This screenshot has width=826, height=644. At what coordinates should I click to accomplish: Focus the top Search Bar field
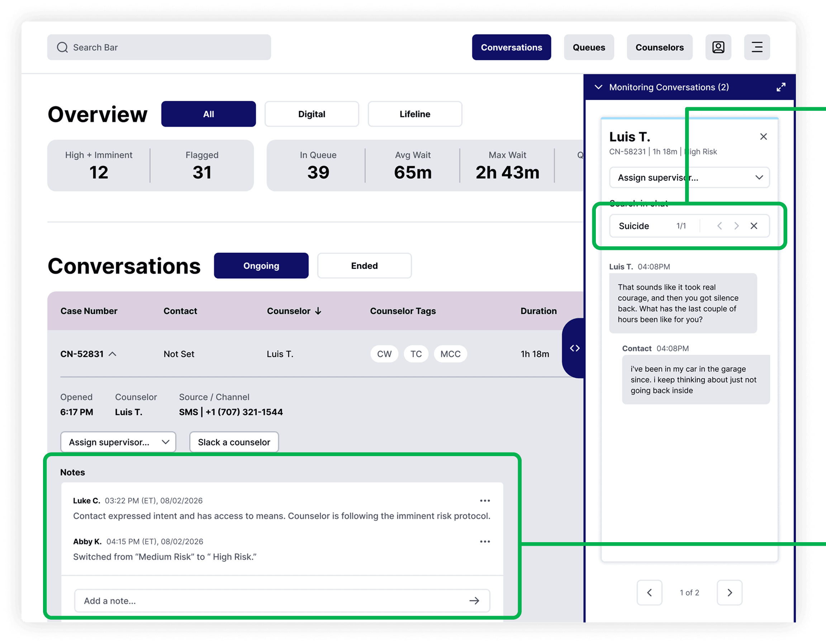(159, 47)
